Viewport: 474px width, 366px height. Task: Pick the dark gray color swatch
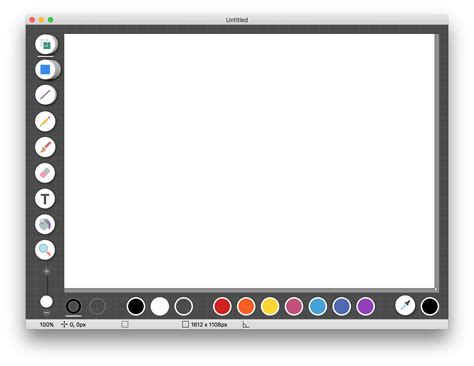coord(184,306)
